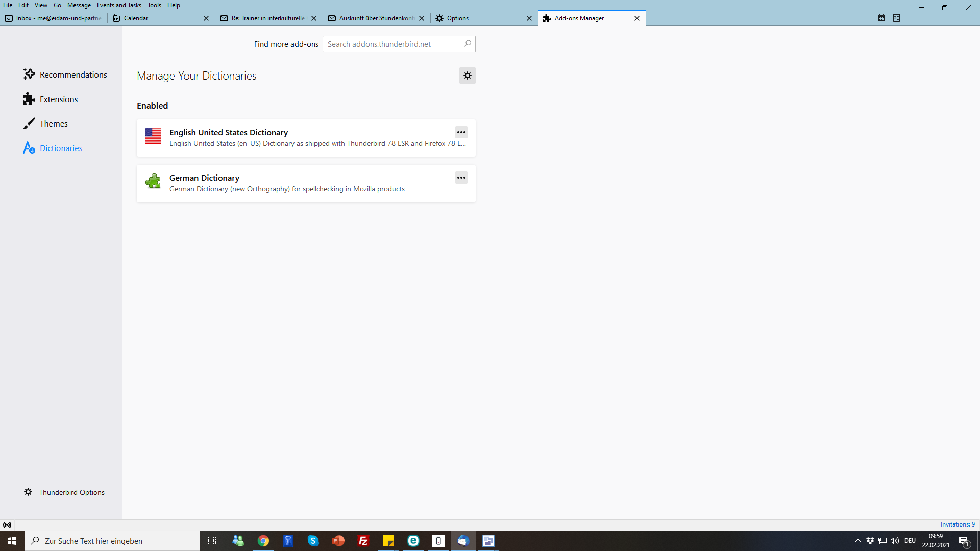The image size is (980, 551).
Task: Select the Dictionaries sidebar item
Action: [x=53, y=148]
